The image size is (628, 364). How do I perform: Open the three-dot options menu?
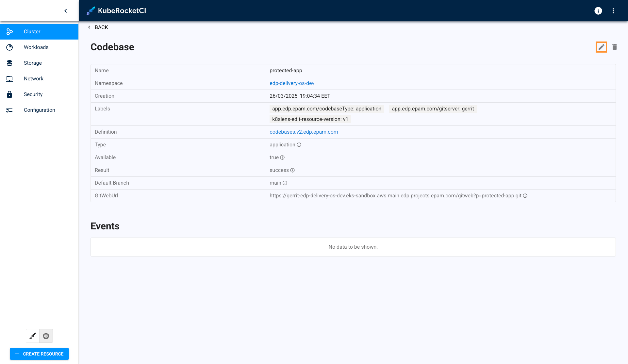[613, 11]
